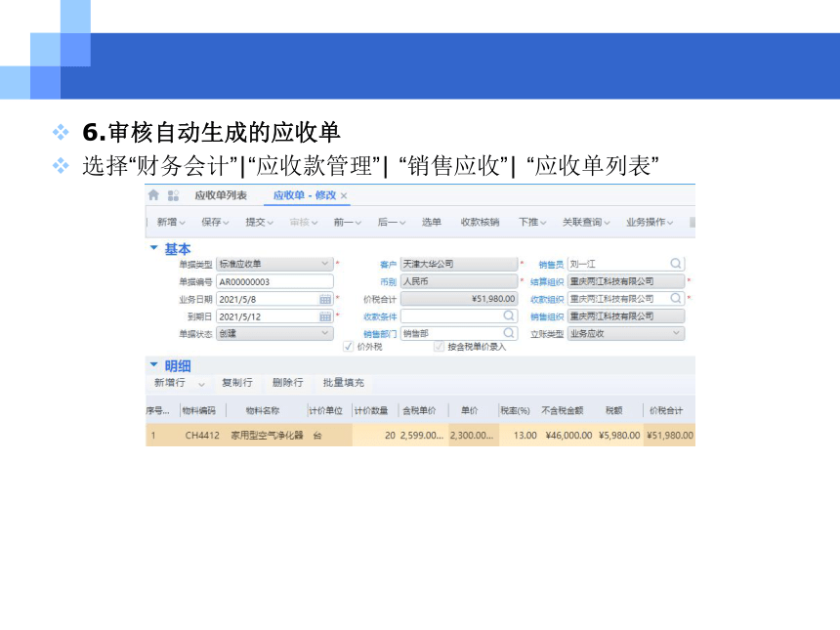
Task: Select the 应收单 - 修改 tab
Action: coord(305,195)
